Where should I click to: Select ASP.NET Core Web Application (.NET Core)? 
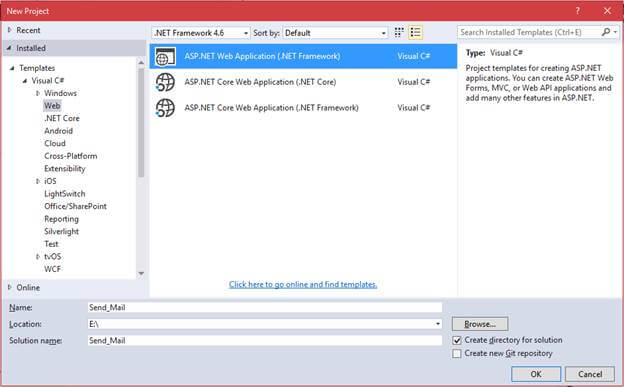(x=303, y=82)
